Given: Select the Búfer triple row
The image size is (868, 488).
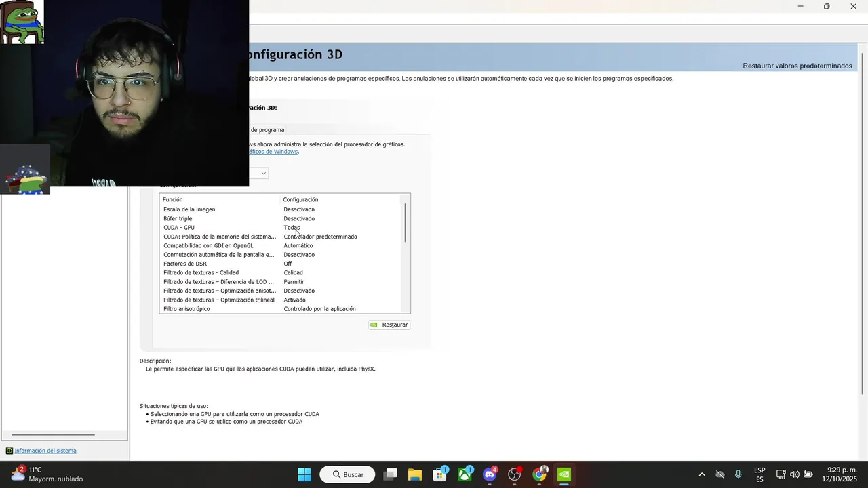Looking at the screenshot, I should [281, 218].
